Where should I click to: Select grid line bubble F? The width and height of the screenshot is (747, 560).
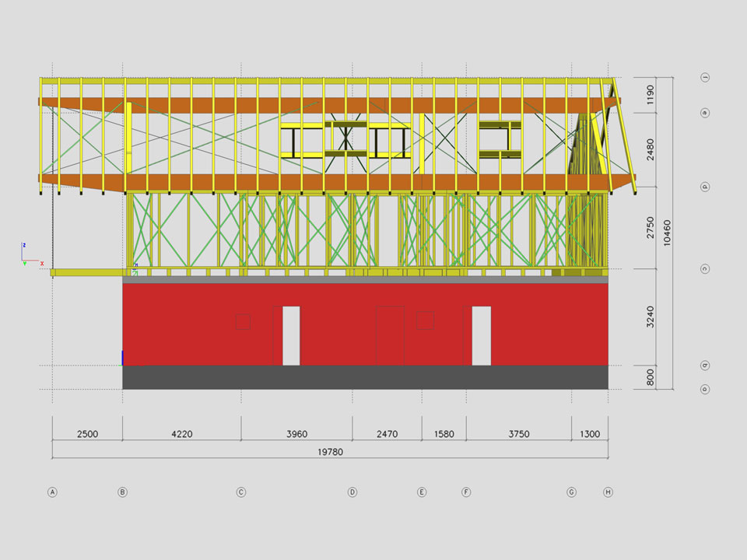(x=466, y=492)
